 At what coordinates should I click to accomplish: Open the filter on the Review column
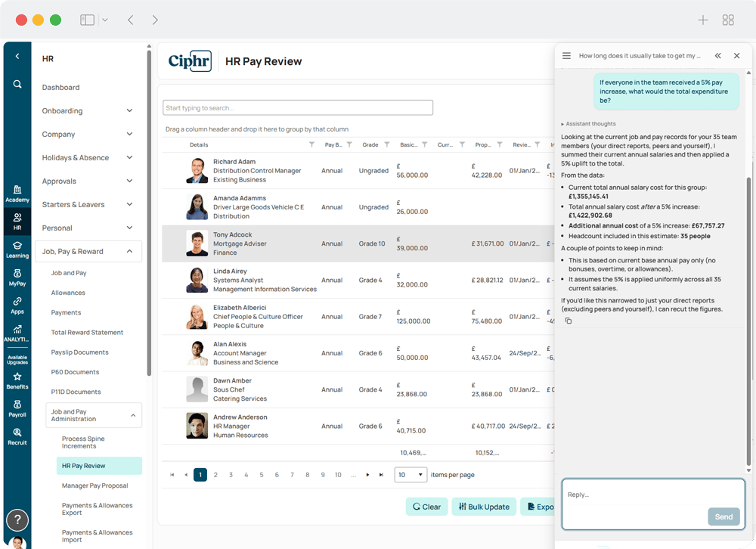click(x=537, y=144)
